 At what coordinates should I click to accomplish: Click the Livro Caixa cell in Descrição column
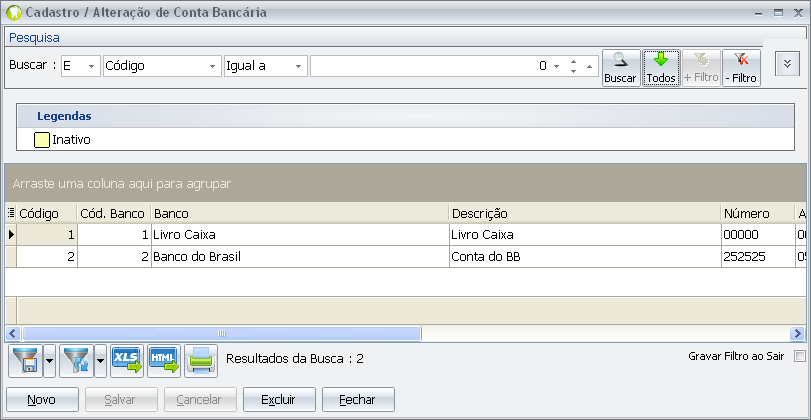585,235
